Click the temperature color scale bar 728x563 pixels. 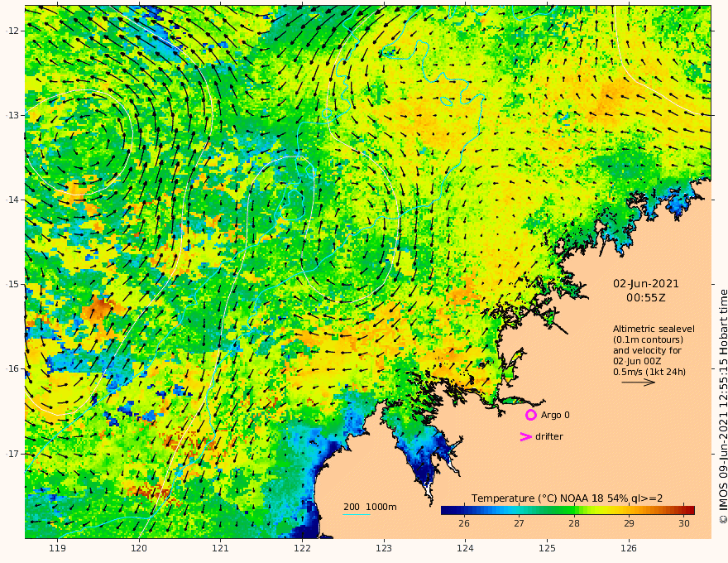pos(568,510)
